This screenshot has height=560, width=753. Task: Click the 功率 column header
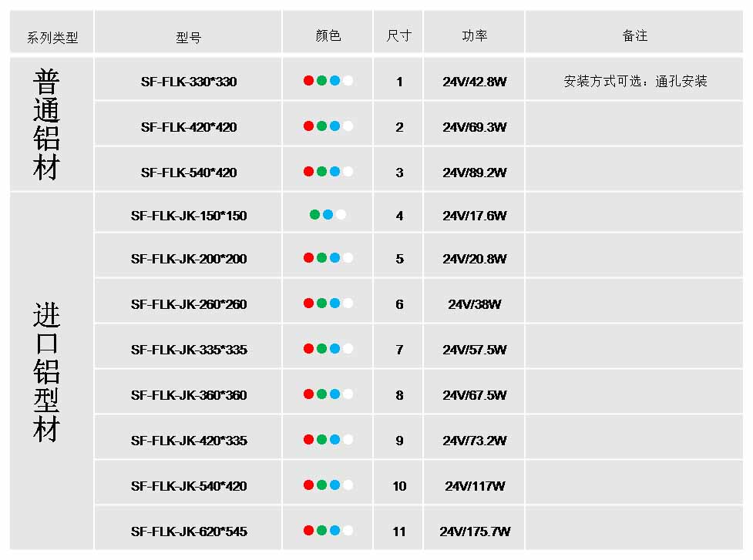point(474,36)
